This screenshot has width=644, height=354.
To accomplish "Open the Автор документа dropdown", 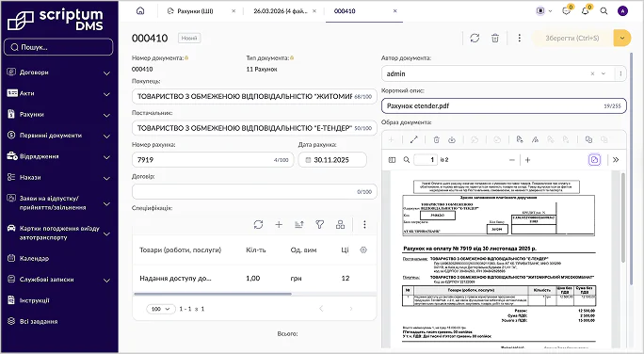I will tap(604, 74).
